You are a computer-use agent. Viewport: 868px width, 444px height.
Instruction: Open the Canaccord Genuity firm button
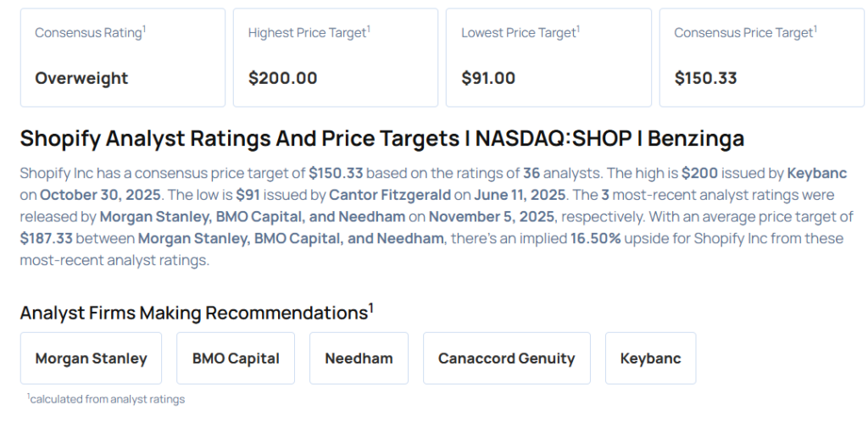[x=506, y=358]
